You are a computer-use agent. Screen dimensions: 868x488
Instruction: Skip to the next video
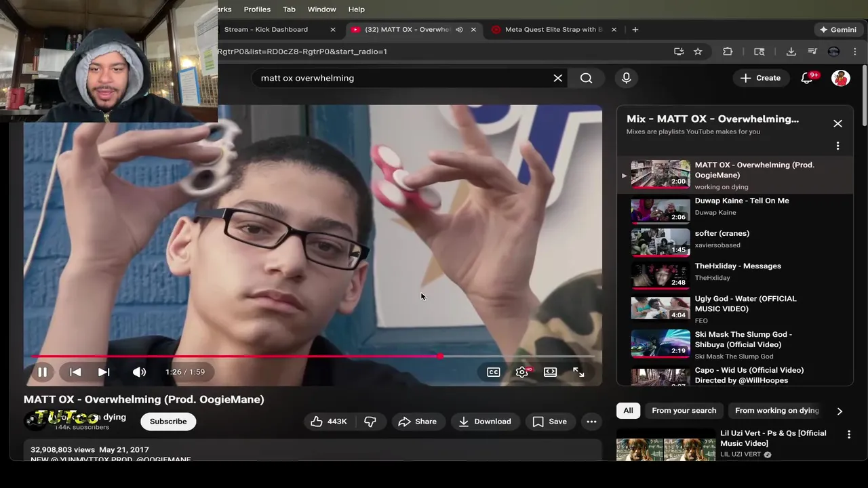(104, 372)
